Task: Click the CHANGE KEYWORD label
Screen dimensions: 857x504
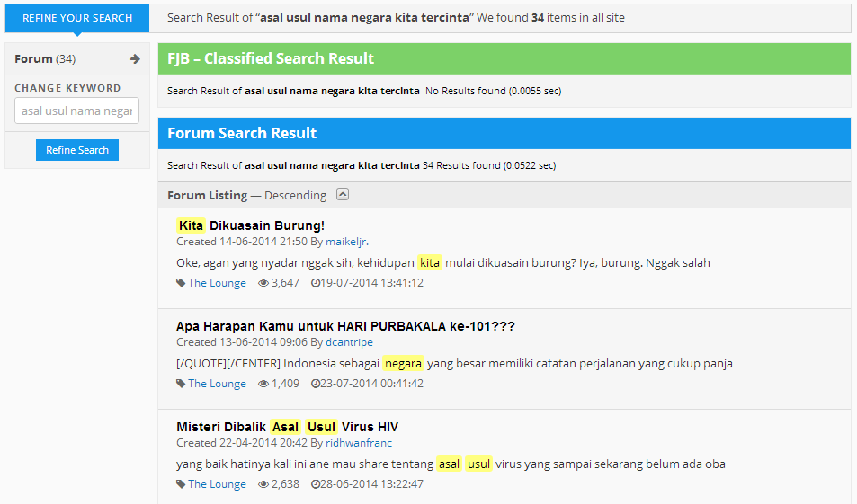Action: (x=67, y=88)
